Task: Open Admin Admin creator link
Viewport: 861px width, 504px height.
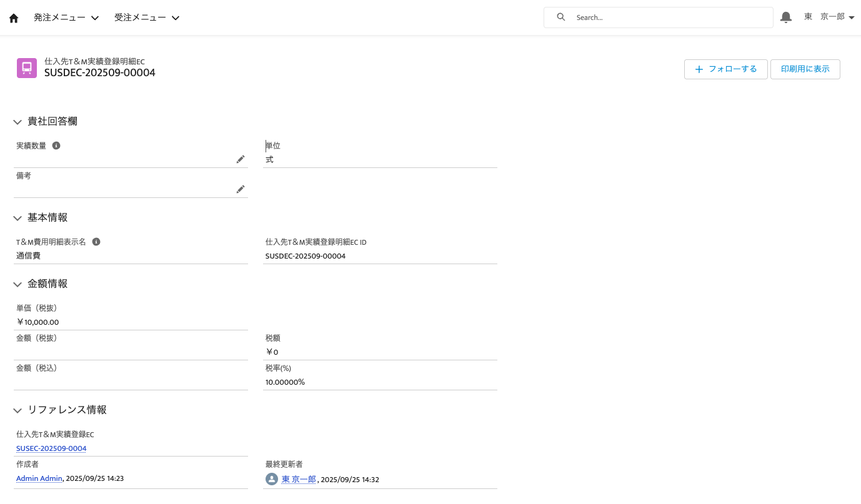Action: click(39, 478)
